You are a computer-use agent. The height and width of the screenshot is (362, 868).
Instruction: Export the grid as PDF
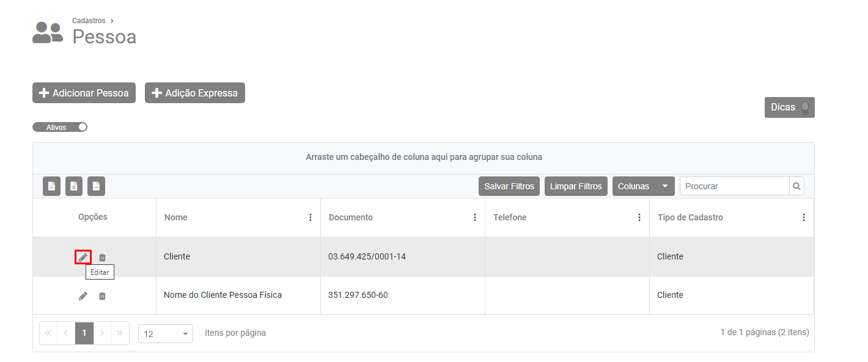(52, 186)
